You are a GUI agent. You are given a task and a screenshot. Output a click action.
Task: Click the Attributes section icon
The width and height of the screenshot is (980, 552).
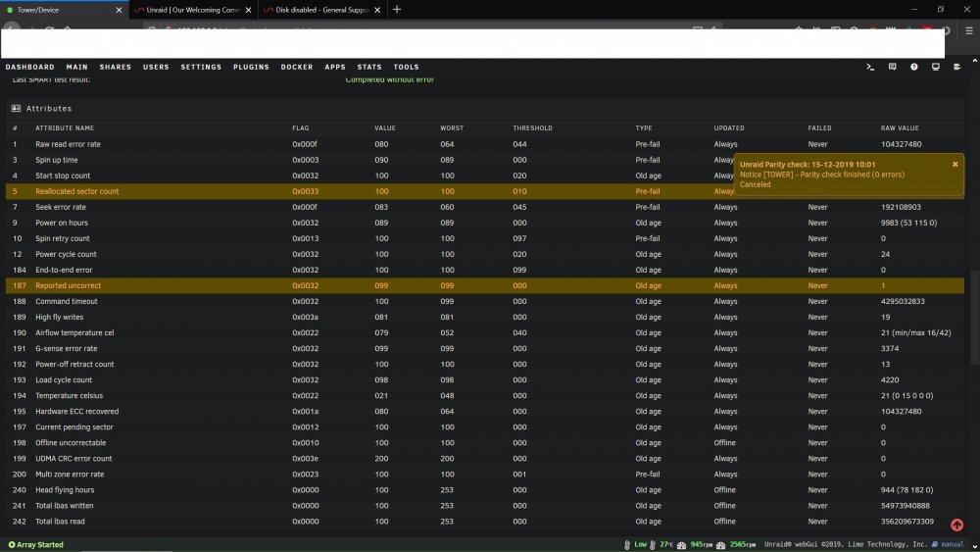click(17, 108)
